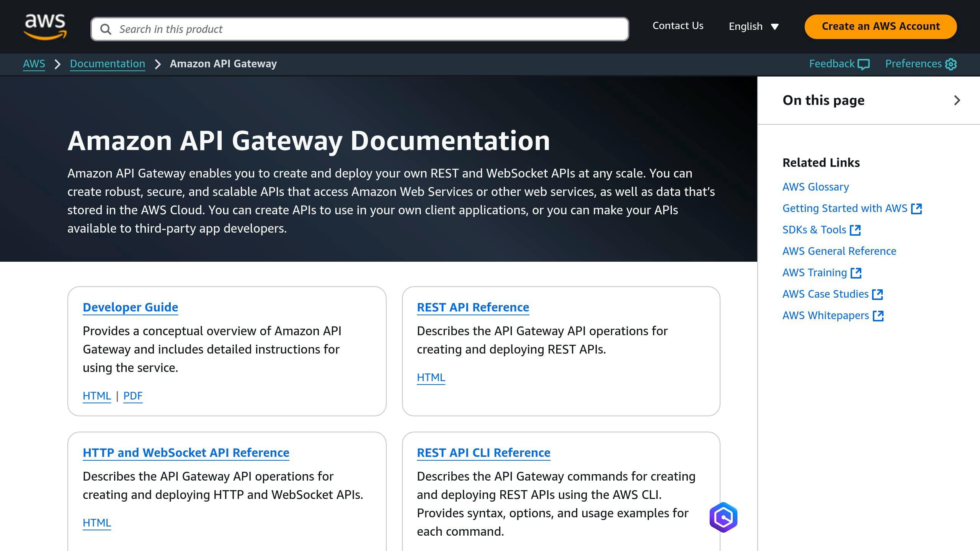Viewport: 980px width, 551px height.
Task: Click Create an AWS Account button
Action: 880,26
